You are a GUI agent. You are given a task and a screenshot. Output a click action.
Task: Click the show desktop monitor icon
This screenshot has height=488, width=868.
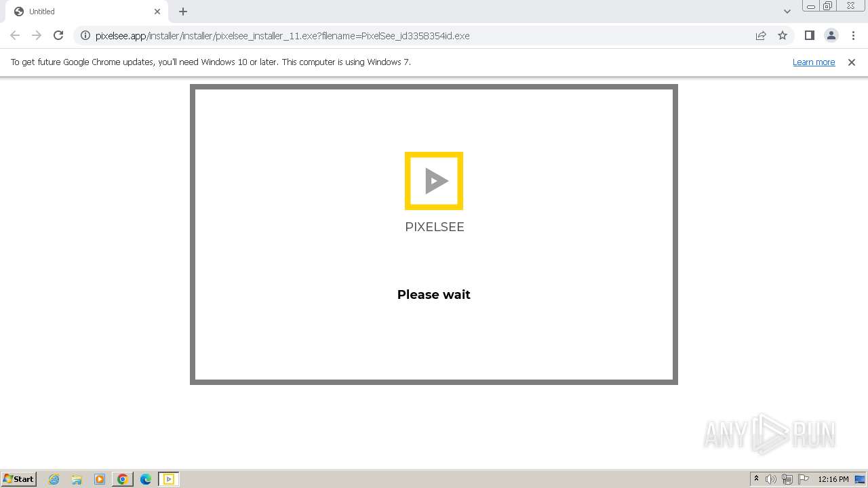click(x=860, y=479)
